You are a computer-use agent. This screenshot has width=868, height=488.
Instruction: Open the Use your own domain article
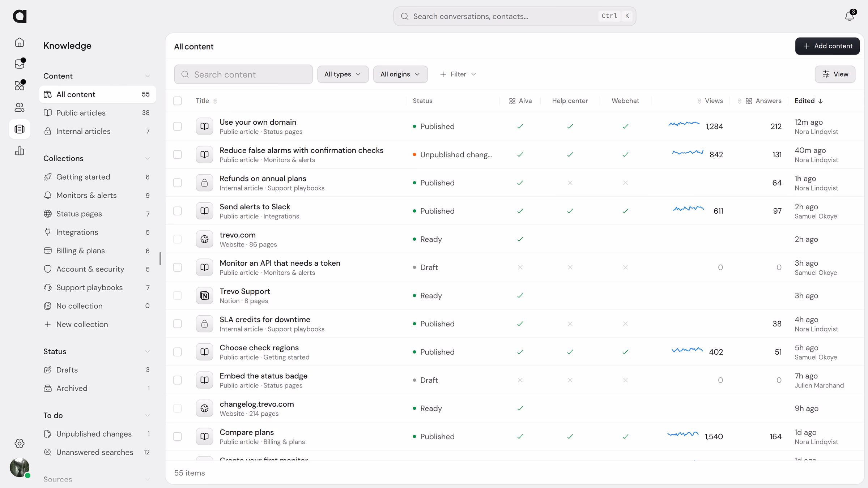coord(258,122)
